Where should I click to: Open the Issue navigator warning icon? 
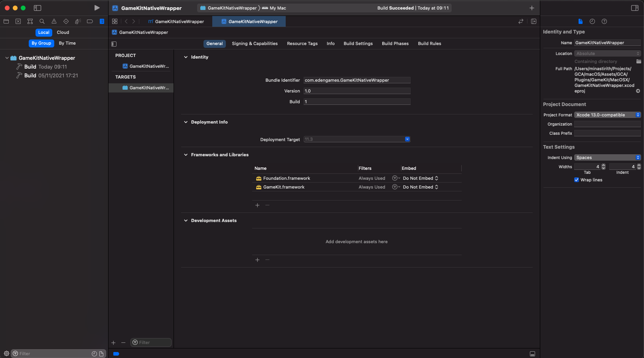tap(54, 22)
